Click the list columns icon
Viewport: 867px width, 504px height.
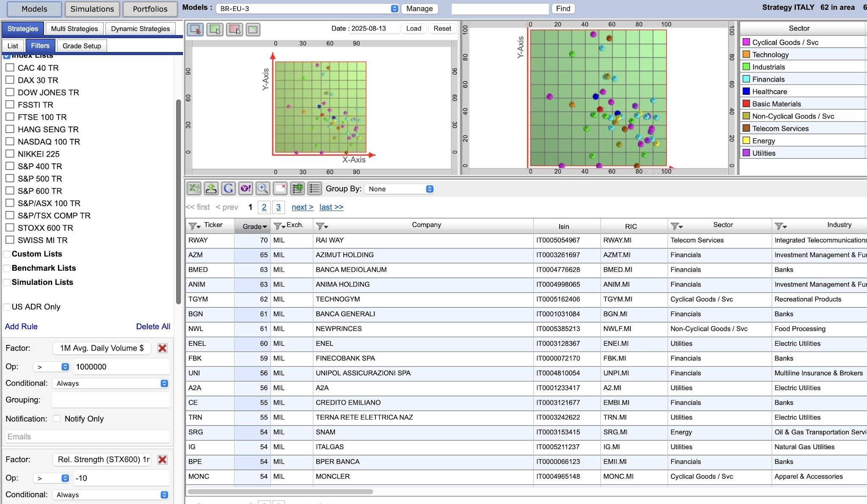point(315,188)
